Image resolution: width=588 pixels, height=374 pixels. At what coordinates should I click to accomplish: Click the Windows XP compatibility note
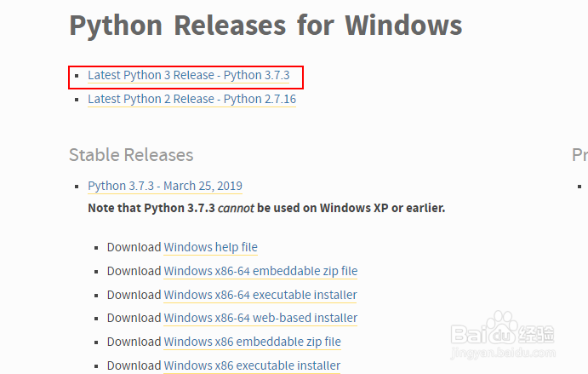click(266, 209)
